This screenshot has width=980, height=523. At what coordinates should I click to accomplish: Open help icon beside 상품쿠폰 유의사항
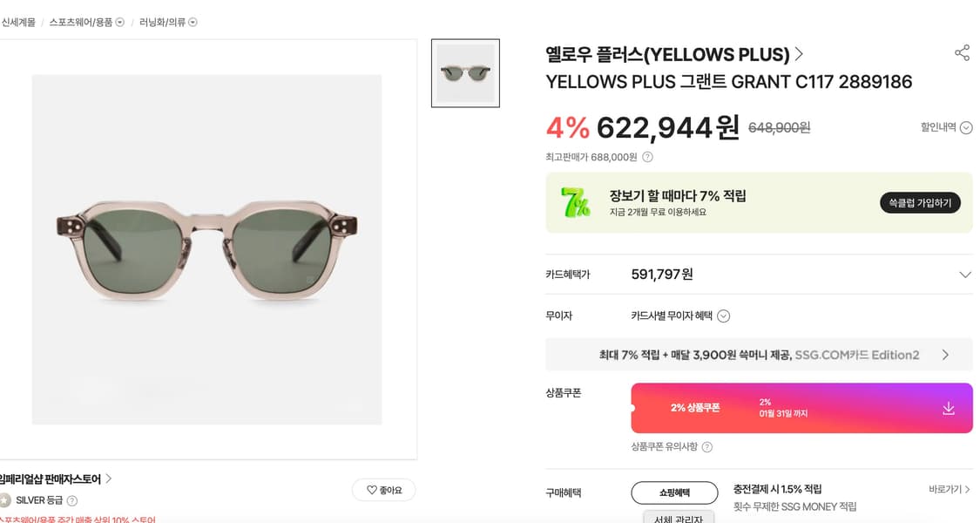point(707,447)
